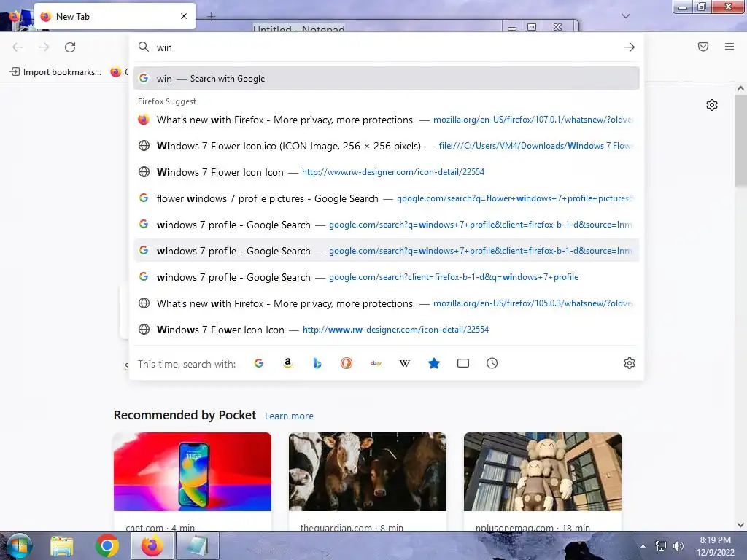Search this time with eBay icon

tap(376, 363)
